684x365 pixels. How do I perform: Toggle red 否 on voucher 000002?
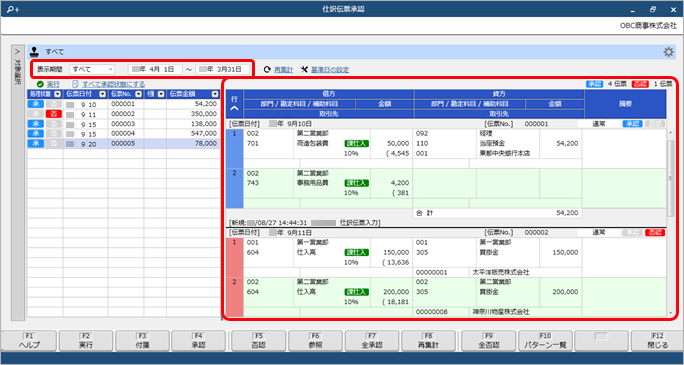tap(54, 114)
